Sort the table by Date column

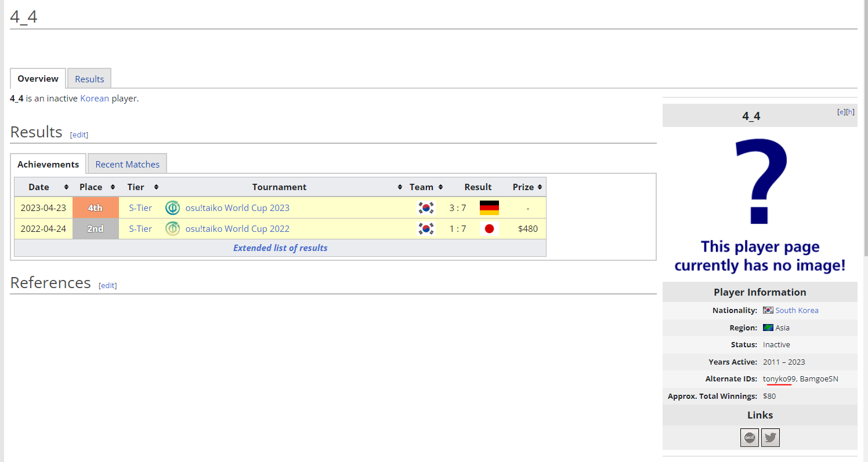(x=67, y=187)
